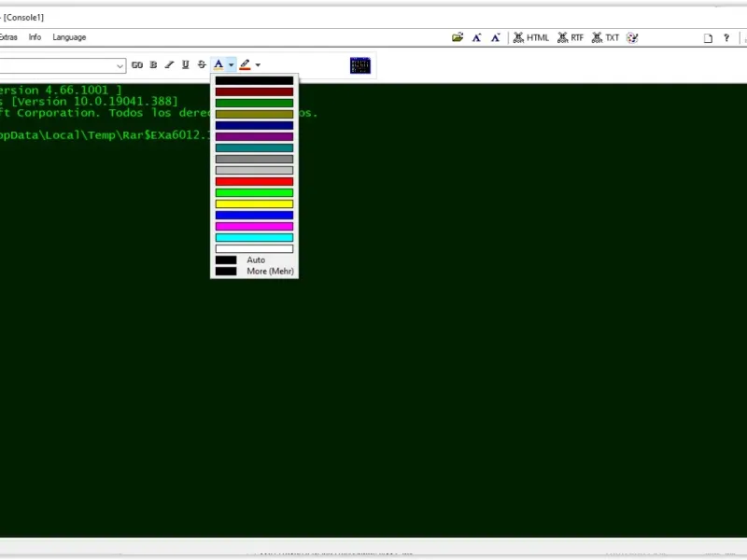This screenshot has width=747, height=560.
Task: Click the blue console thumbnail icon
Action: tap(360, 65)
